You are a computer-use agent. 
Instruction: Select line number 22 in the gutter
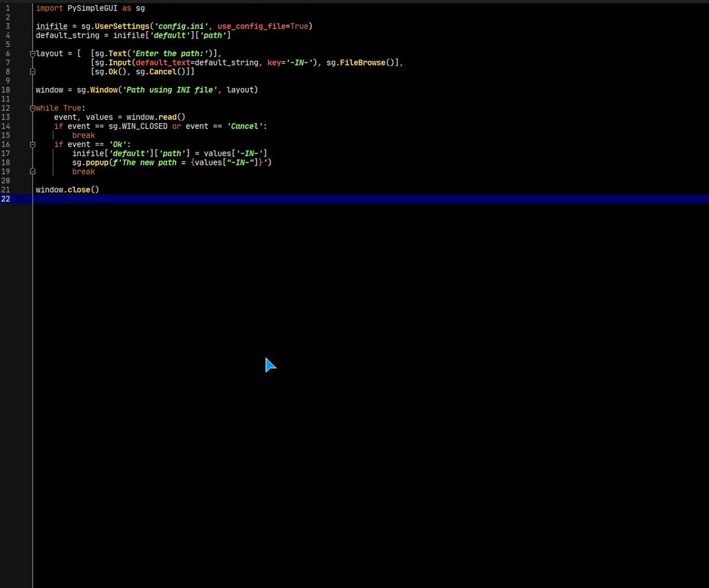[x=6, y=199]
